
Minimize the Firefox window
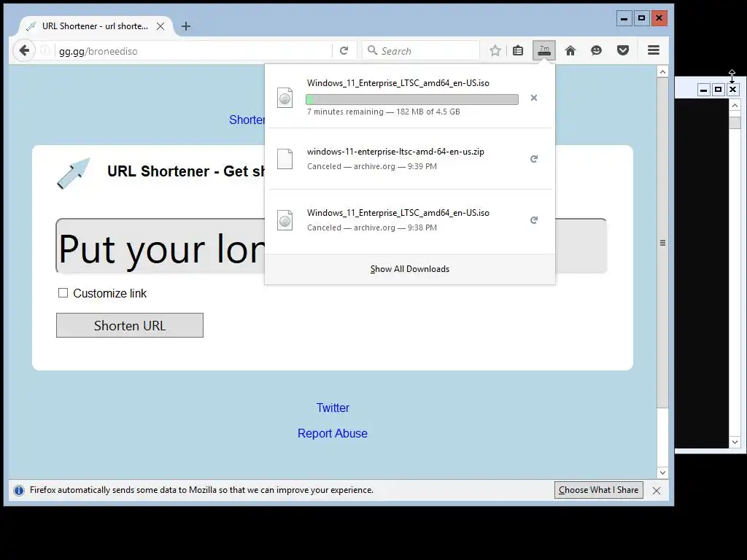(624, 18)
